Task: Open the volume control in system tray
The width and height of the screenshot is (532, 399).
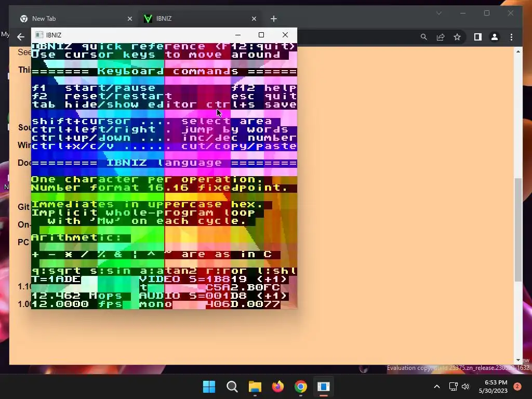Action: (465, 387)
